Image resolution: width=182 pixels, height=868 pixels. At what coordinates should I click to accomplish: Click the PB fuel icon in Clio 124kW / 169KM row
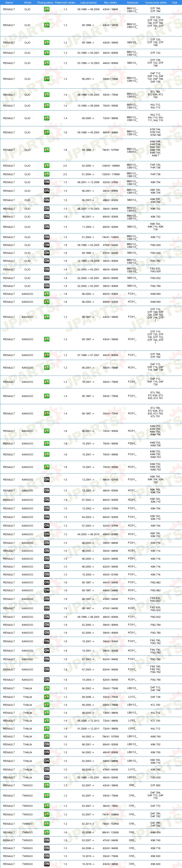47,165
